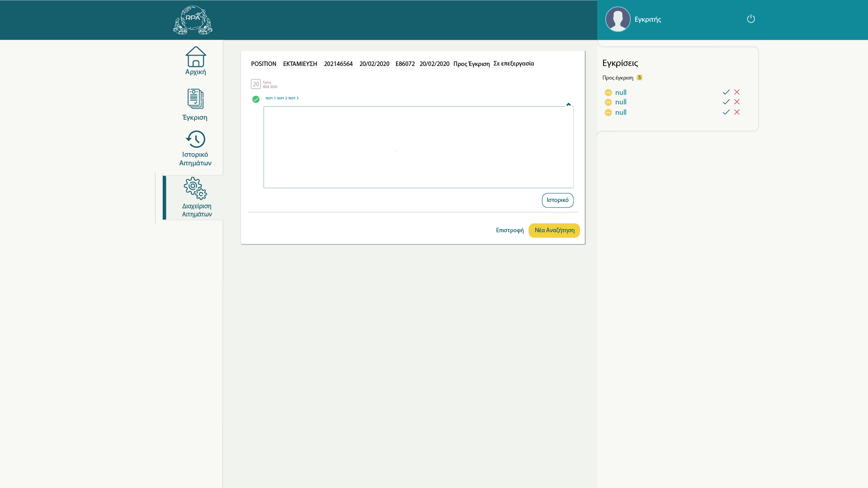The width and height of the screenshot is (868, 488).
Task: Click inside the large comment text box
Action: click(418, 147)
